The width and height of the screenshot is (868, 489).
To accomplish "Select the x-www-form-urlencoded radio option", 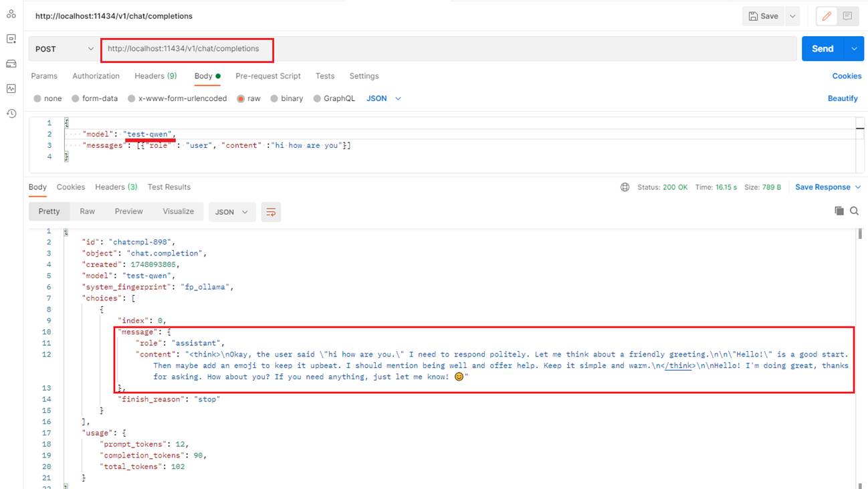I will click(131, 98).
